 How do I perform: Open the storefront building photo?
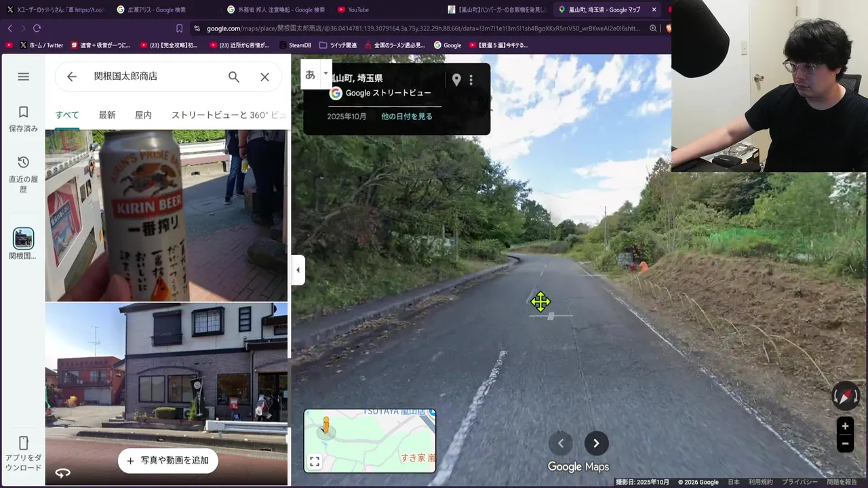[x=166, y=394]
